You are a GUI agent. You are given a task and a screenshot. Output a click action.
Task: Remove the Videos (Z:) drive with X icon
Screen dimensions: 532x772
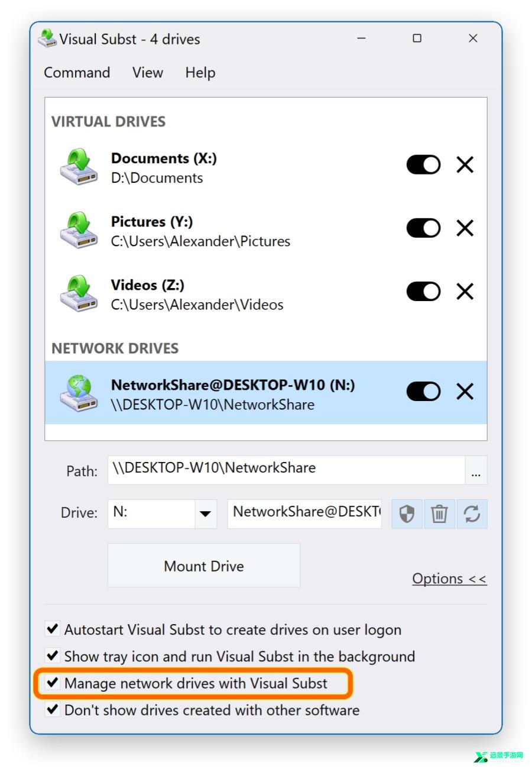[x=465, y=291]
